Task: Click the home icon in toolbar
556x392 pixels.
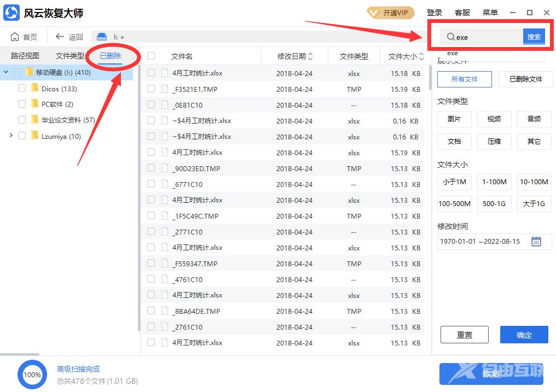Action: tap(15, 37)
